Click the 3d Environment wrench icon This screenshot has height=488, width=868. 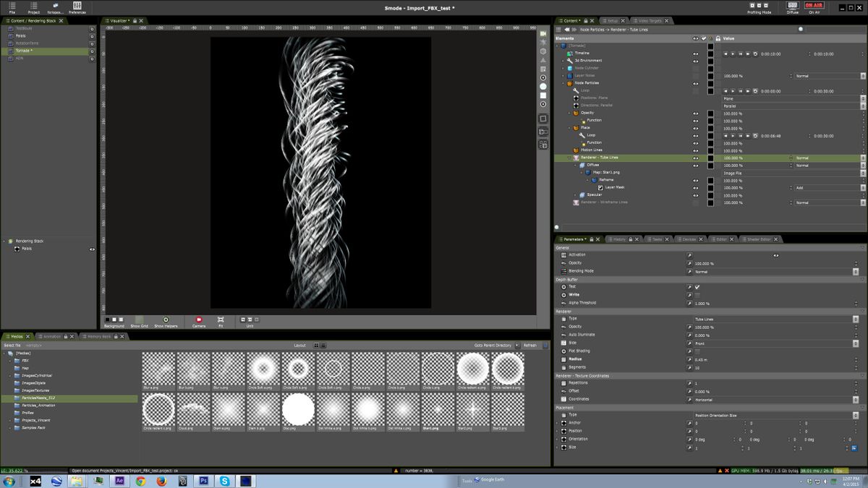pos(570,61)
